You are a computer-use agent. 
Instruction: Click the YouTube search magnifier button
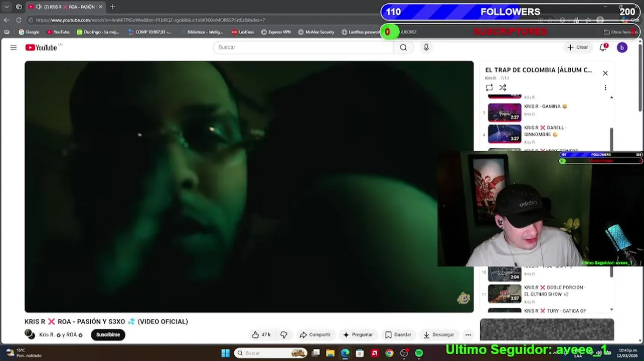click(403, 47)
